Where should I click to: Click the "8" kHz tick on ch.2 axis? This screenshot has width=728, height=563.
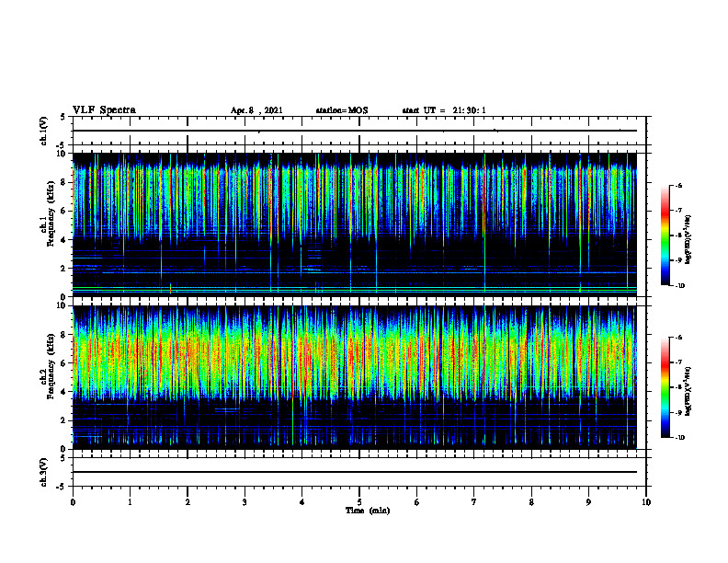[x=63, y=335]
